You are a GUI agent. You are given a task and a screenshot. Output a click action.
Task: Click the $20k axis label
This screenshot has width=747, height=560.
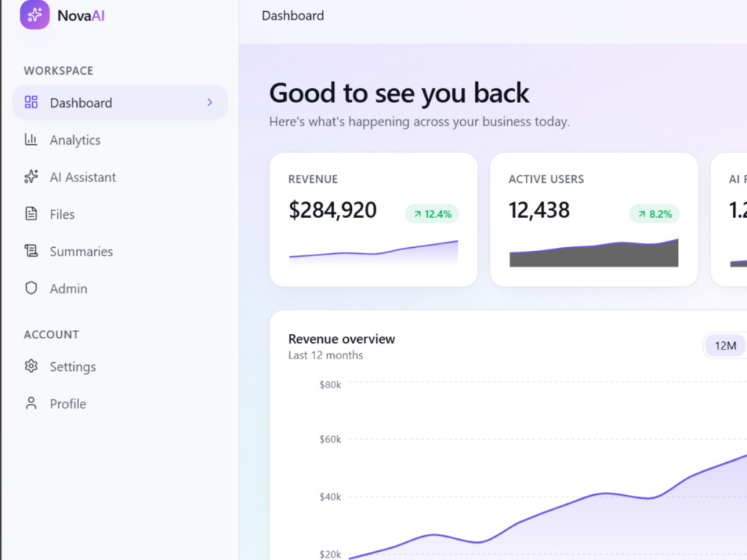[x=330, y=554]
